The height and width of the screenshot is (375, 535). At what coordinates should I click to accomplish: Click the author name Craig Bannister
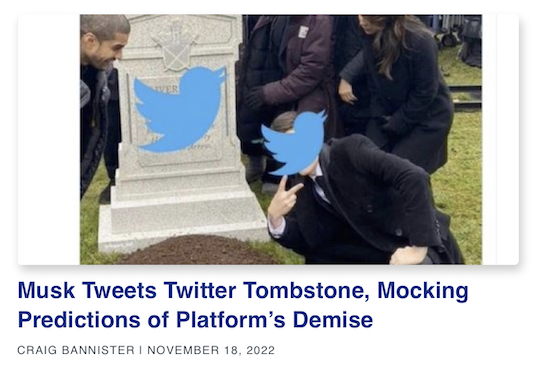pos(76,350)
